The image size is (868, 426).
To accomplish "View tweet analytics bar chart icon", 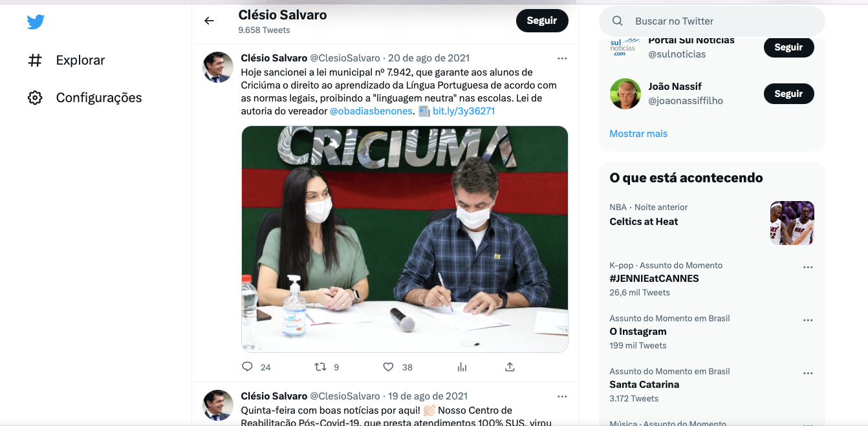I will 462,367.
